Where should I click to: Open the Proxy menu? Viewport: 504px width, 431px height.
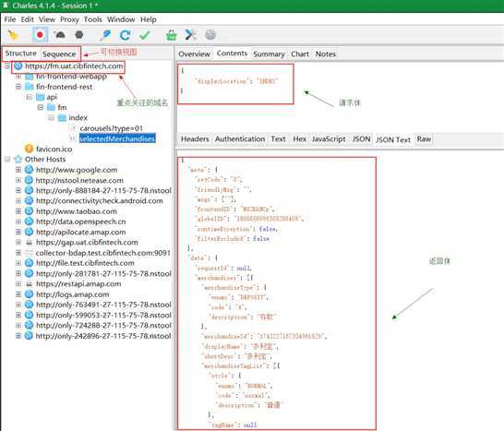tap(69, 19)
